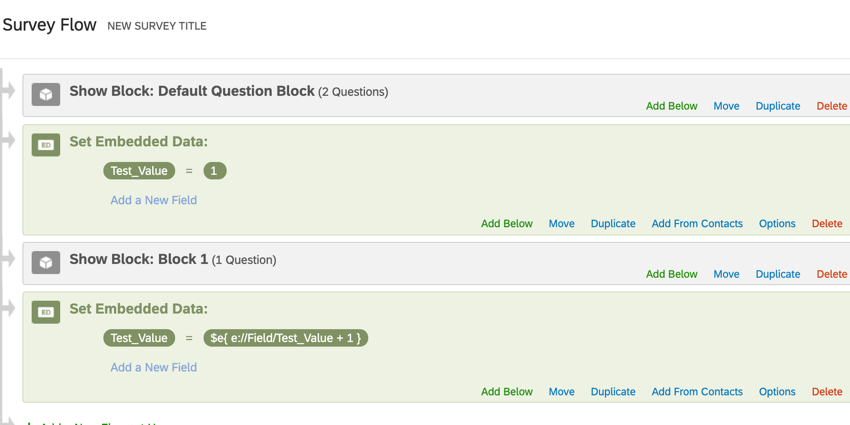The image size is (850, 425).
Task: Add a New Field in first embedded data
Action: (153, 200)
